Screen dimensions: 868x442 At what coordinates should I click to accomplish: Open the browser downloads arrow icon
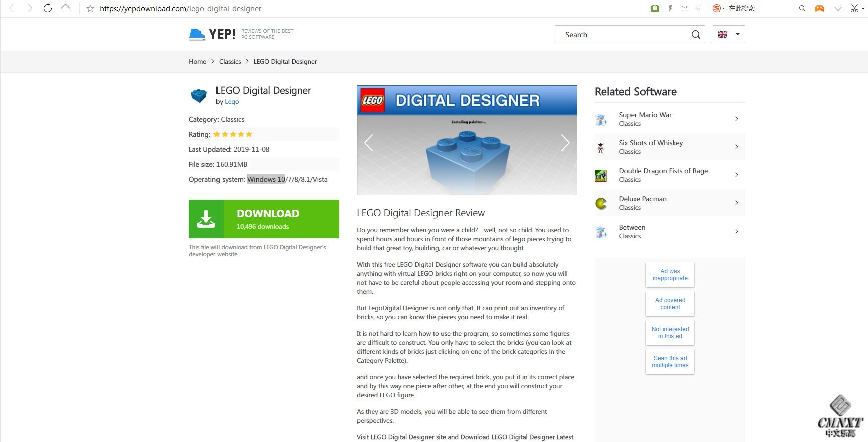pos(838,8)
